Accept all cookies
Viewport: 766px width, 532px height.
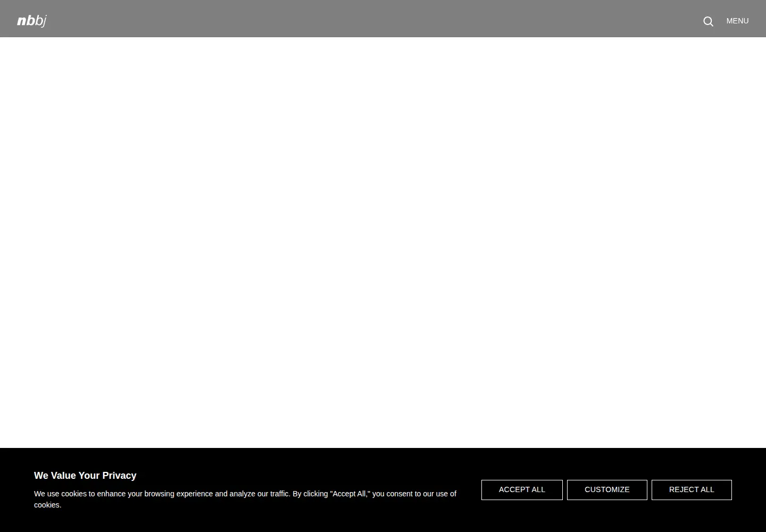tap(522, 490)
